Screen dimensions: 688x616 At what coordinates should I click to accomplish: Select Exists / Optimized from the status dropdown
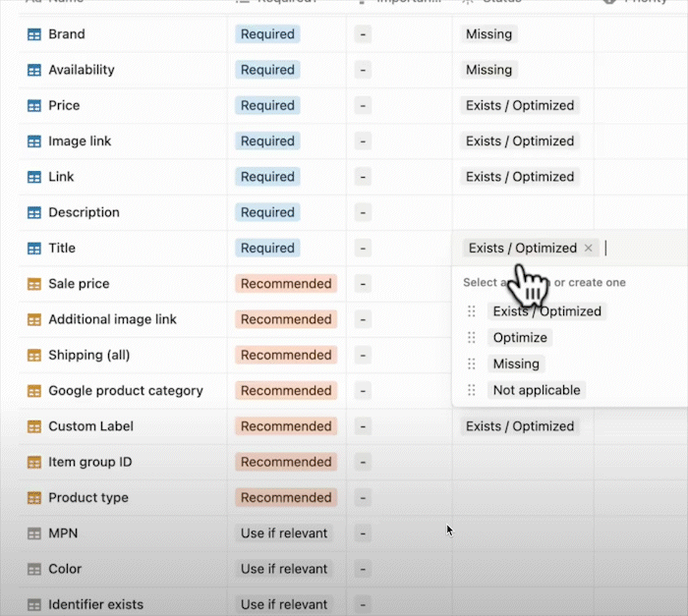(x=546, y=311)
